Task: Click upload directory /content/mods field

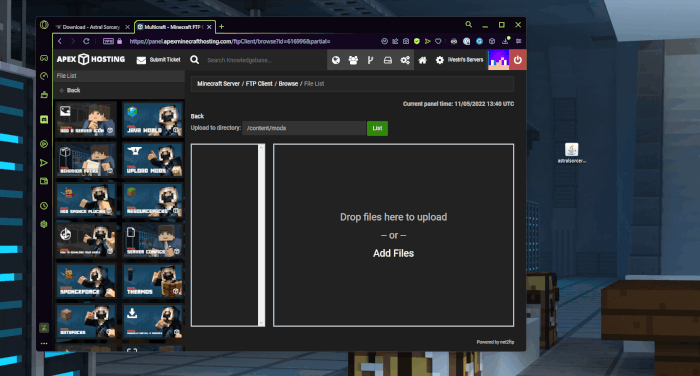Action: tap(304, 128)
